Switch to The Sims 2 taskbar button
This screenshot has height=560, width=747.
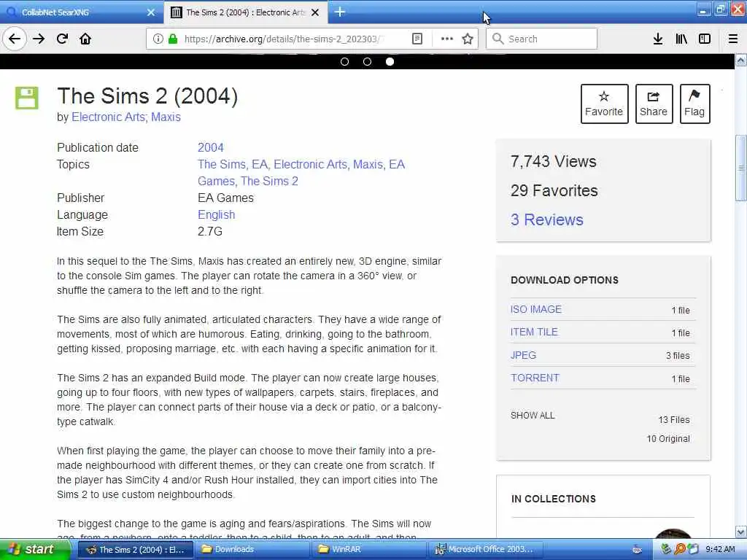coord(136,549)
